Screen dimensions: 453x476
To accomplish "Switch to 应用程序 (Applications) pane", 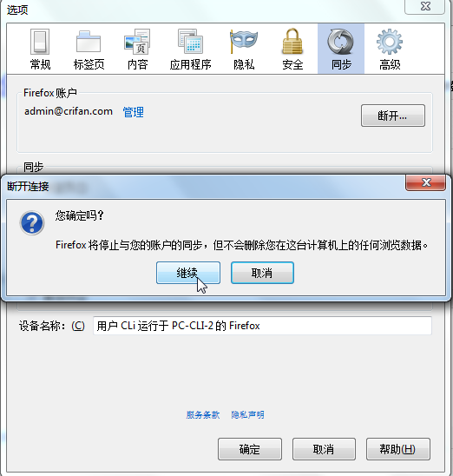I will coord(190,50).
